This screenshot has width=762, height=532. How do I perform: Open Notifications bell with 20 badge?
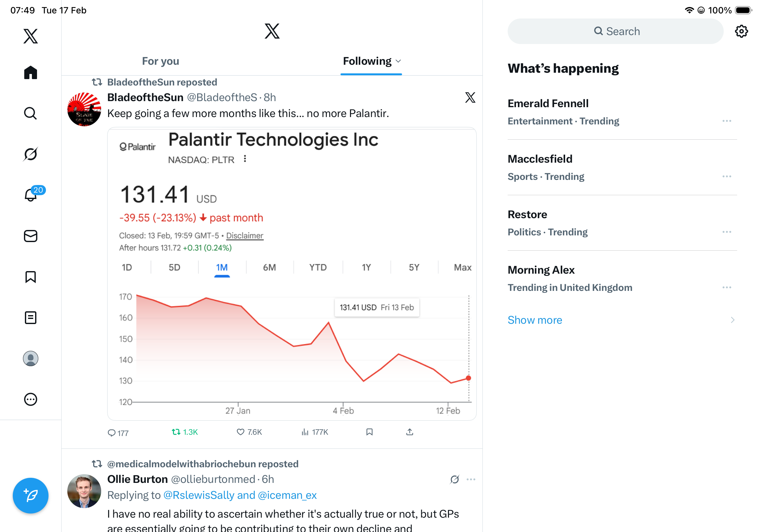(x=31, y=195)
